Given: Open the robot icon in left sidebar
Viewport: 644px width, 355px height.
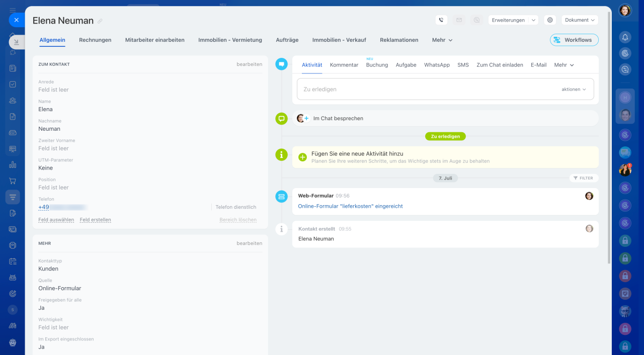Looking at the screenshot, I should pos(13,278).
